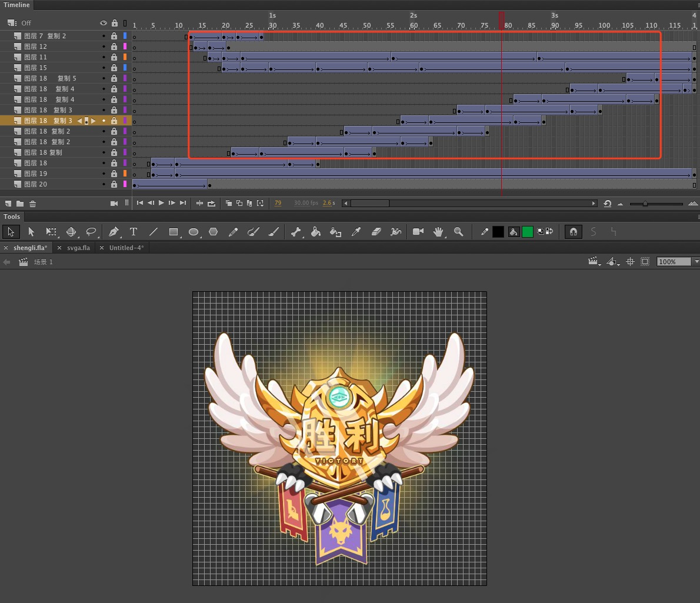The width and height of the screenshot is (700, 603).
Task: Pick the Eyedropper tool
Action: pyautogui.click(x=356, y=232)
